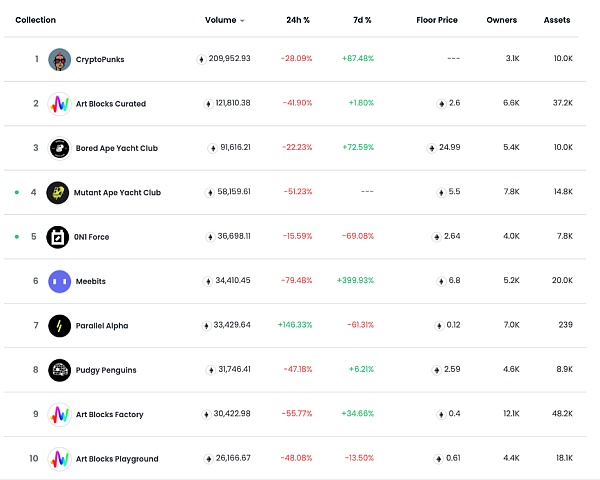Click the -28.09% 24h change value
Viewport: 600px width, 480px height.
(x=297, y=59)
